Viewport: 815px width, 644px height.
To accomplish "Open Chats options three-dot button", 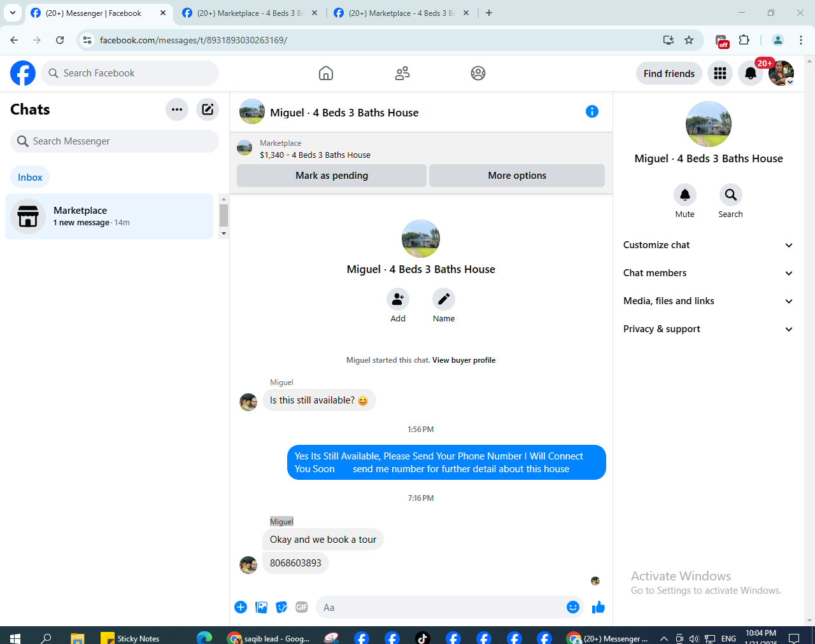I will [x=177, y=109].
